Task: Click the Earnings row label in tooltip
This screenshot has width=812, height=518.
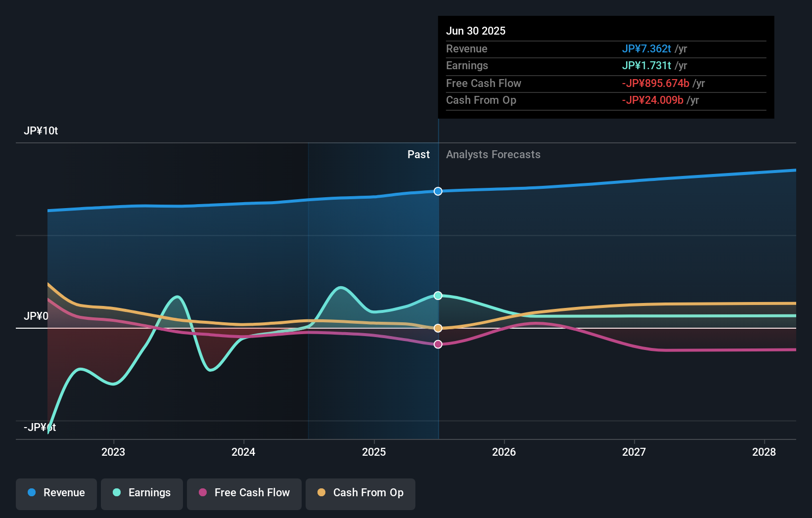Action: click(x=467, y=65)
